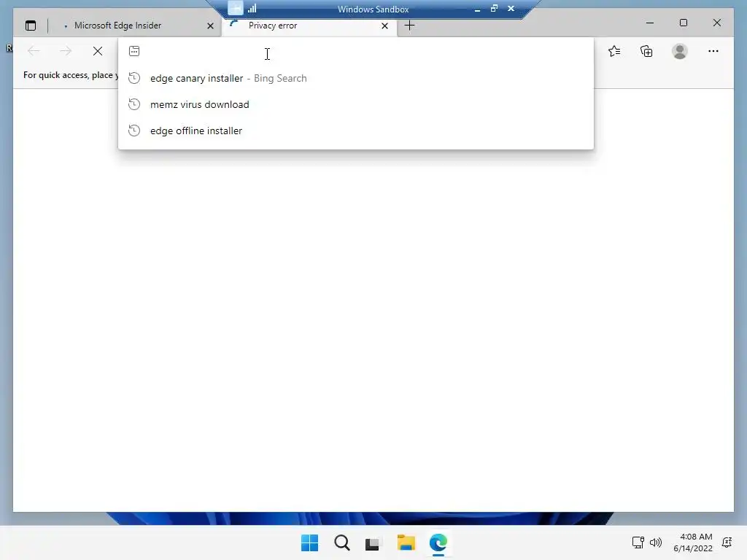Go forward to the next page
Viewport: 747px width, 560px height.
click(66, 51)
